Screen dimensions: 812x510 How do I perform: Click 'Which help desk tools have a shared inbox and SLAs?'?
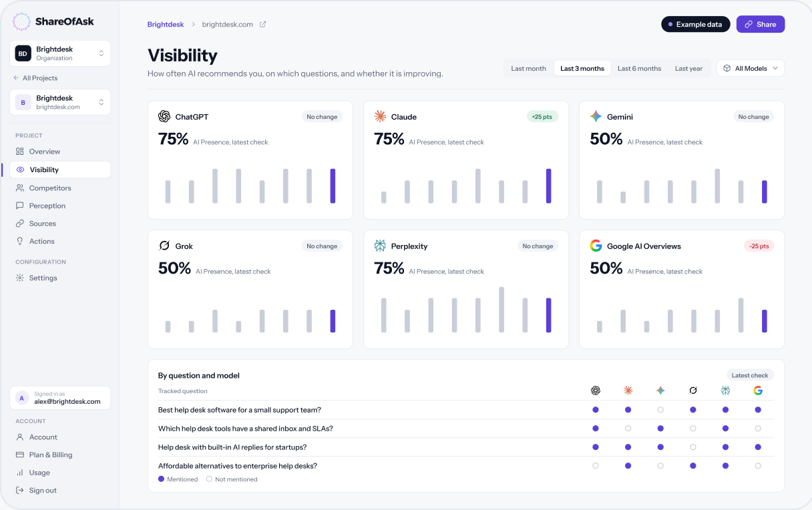[246, 429]
